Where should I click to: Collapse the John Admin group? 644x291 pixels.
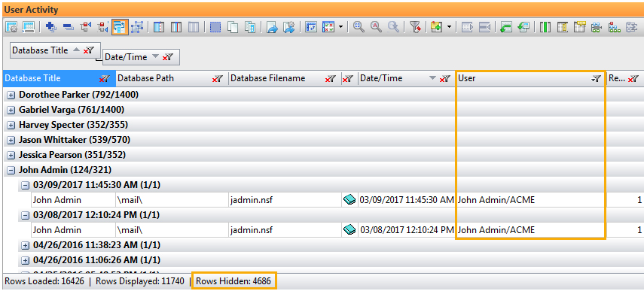11,170
